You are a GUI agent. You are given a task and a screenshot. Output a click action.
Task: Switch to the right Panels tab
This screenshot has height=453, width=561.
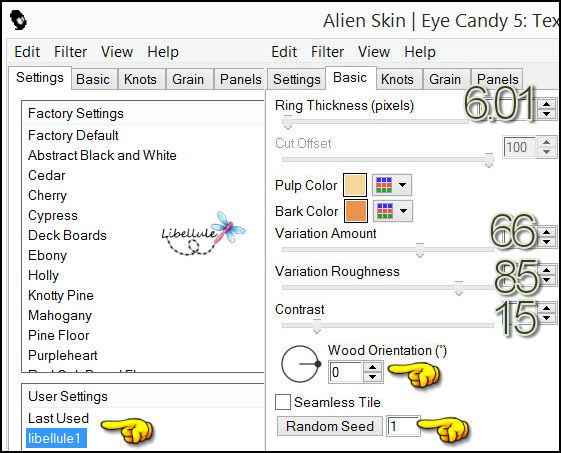coord(498,79)
